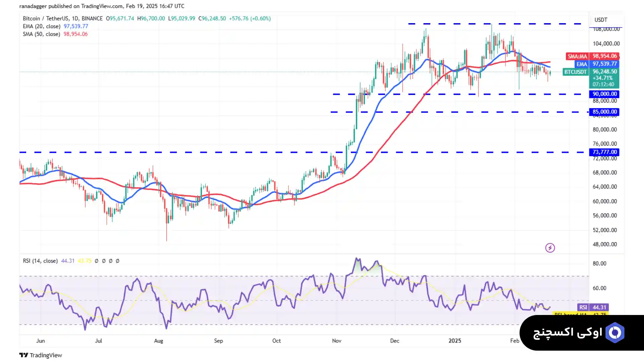Click the SMA (50, close) indicator label
644x363 pixels.
[x=42, y=34]
